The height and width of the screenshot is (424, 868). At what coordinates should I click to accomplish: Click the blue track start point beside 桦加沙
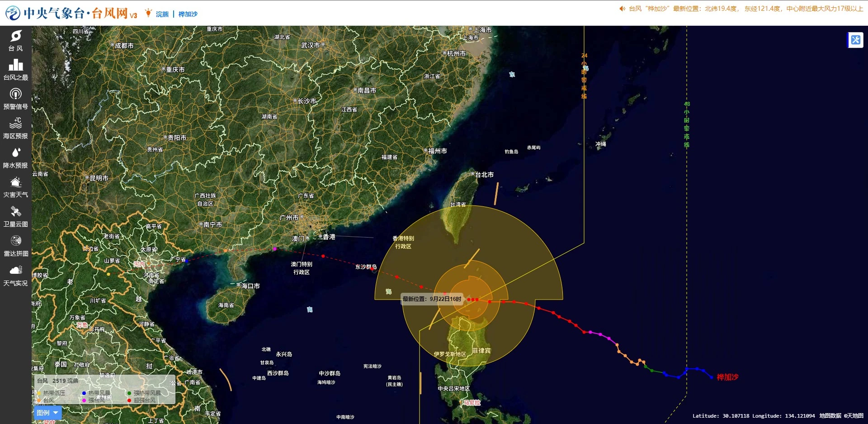[x=712, y=377]
